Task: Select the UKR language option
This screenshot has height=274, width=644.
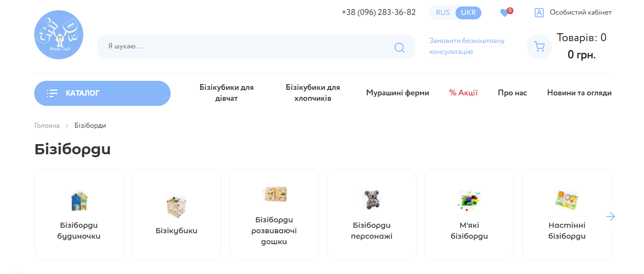Action: click(468, 13)
